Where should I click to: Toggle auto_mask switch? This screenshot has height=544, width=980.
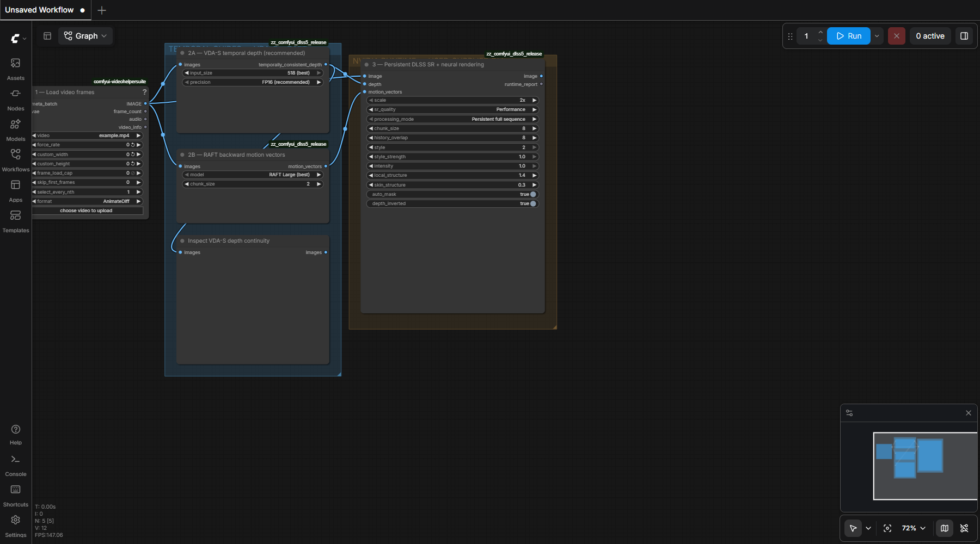pos(533,194)
